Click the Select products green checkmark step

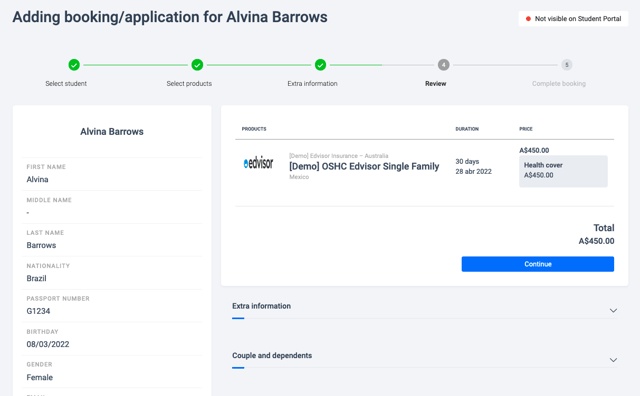pos(197,65)
